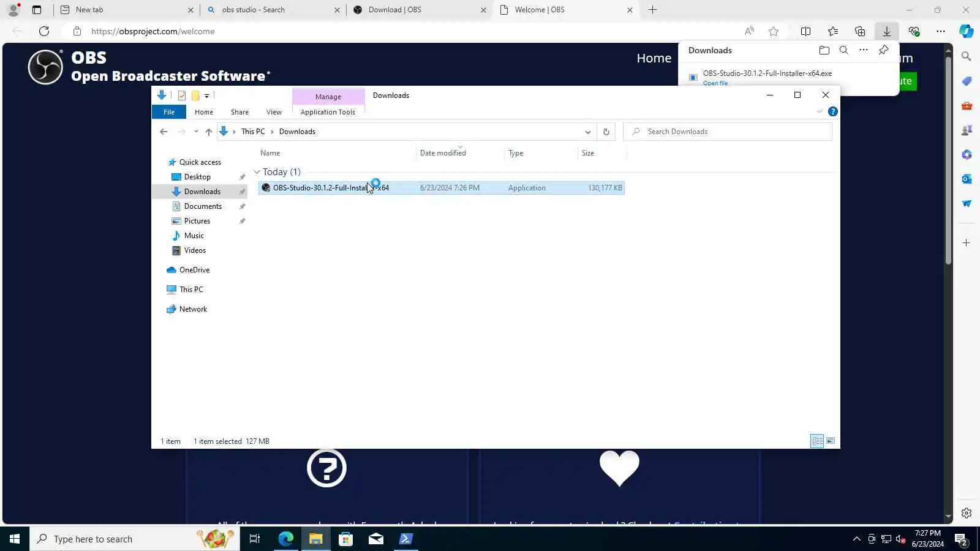Click New folder icon in Explorer title bar
980x551 pixels.
point(195,96)
